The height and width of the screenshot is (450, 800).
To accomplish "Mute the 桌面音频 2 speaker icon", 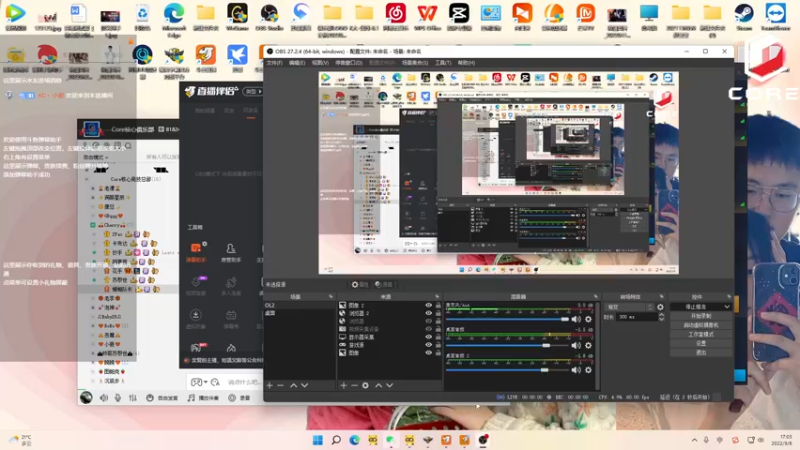I will click(x=576, y=370).
